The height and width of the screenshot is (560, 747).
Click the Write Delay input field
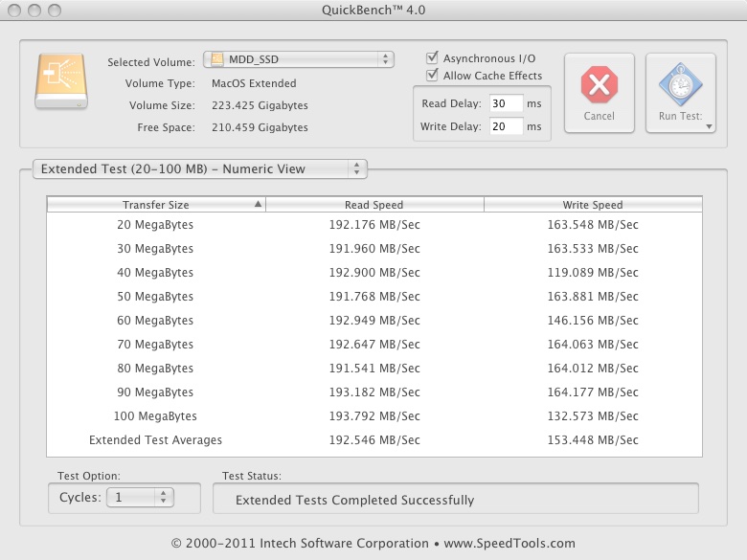506,126
